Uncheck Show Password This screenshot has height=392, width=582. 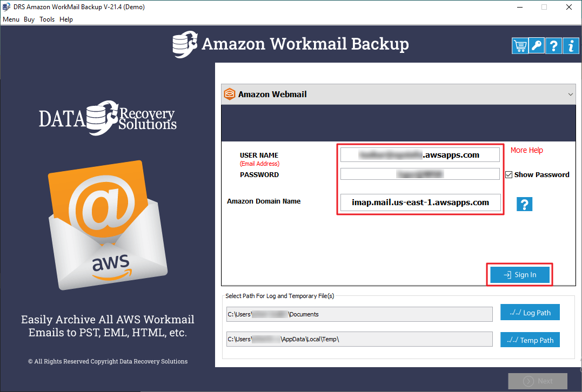point(509,174)
